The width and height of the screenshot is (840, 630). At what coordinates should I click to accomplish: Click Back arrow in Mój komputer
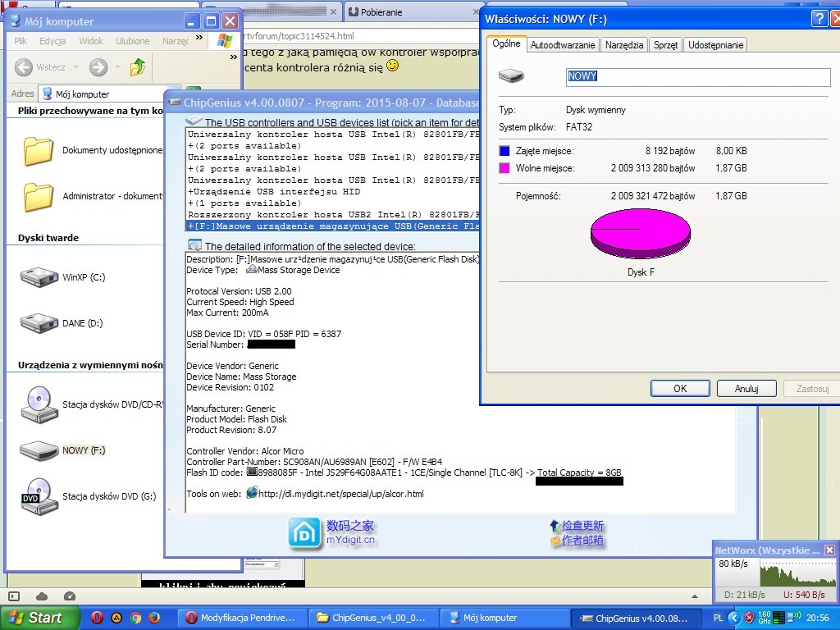pos(23,67)
